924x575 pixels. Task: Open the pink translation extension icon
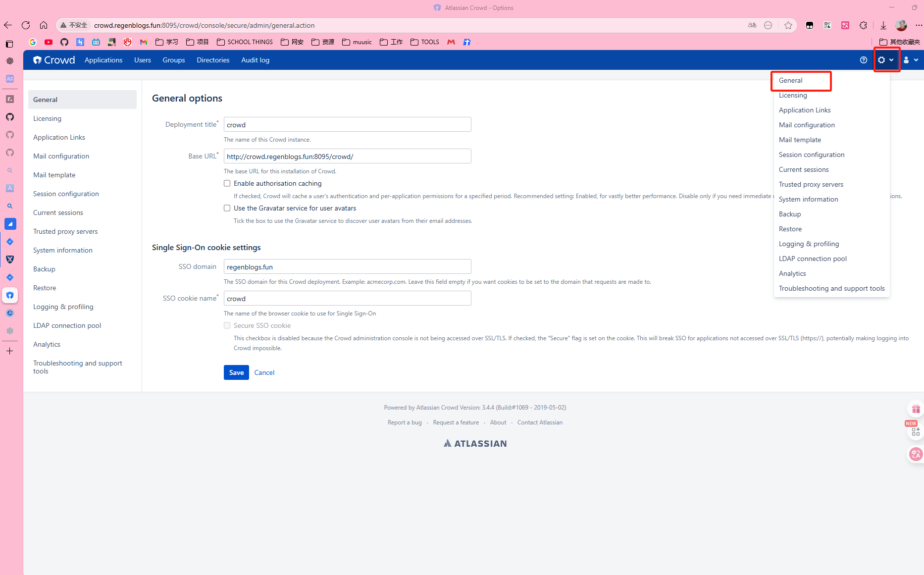click(845, 25)
